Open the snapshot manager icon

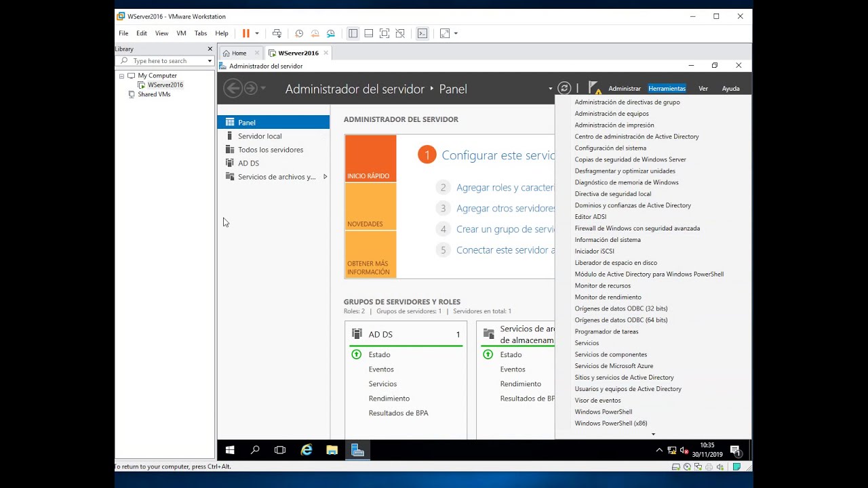click(331, 33)
